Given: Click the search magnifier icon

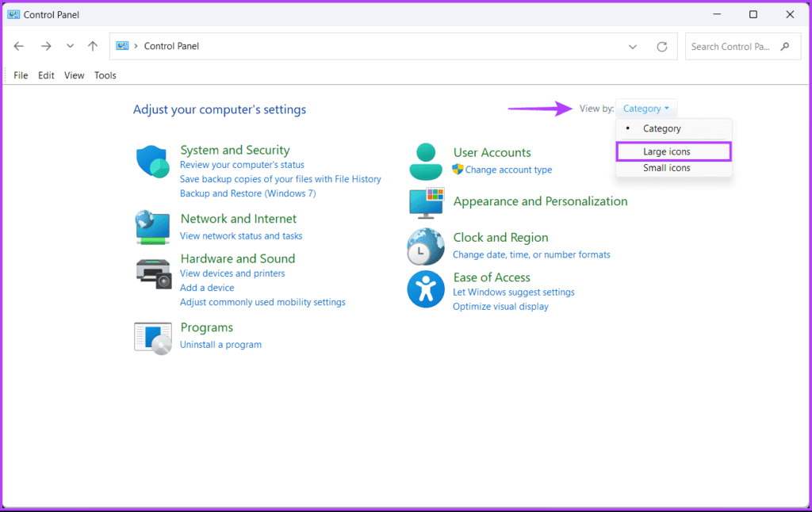Looking at the screenshot, I should [785, 47].
